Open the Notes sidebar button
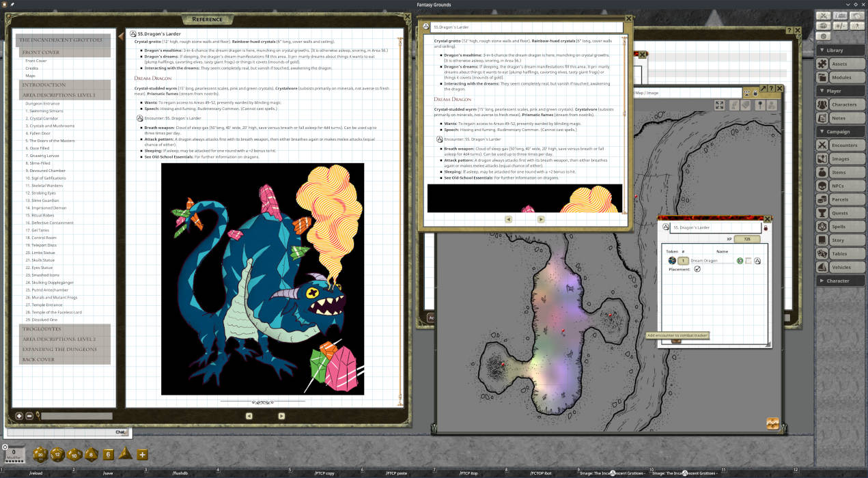Image resolution: width=868 pixels, height=478 pixels. [840, 118]
